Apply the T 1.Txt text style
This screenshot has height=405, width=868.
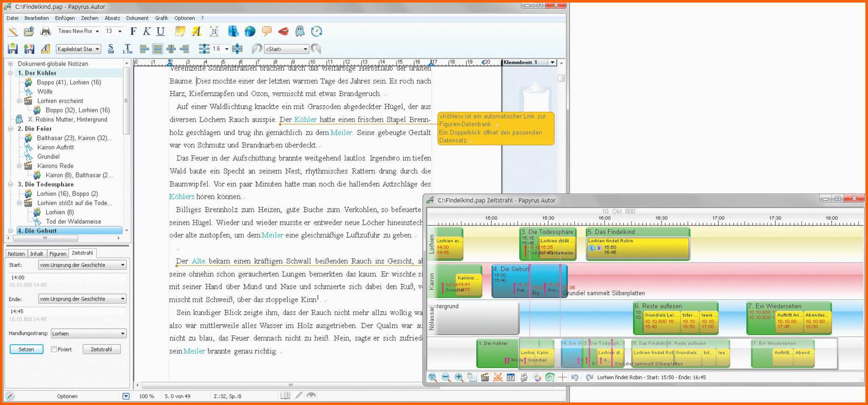(127, 49)
